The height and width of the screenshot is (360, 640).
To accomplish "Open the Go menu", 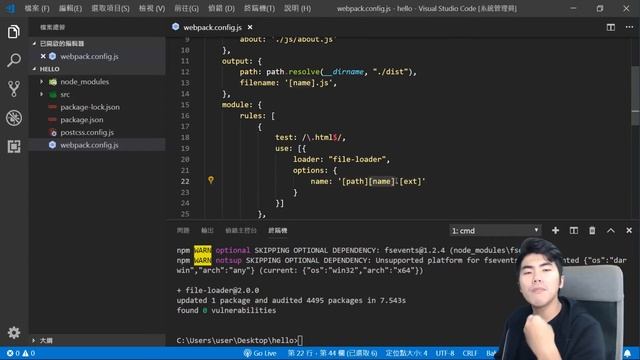I will click(187, 8).
